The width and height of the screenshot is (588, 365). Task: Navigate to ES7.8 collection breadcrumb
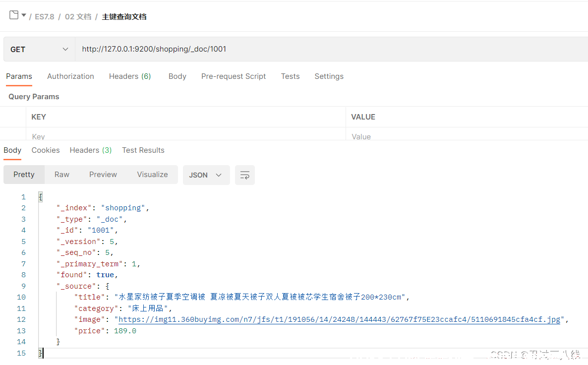click(x=44, y=17)
